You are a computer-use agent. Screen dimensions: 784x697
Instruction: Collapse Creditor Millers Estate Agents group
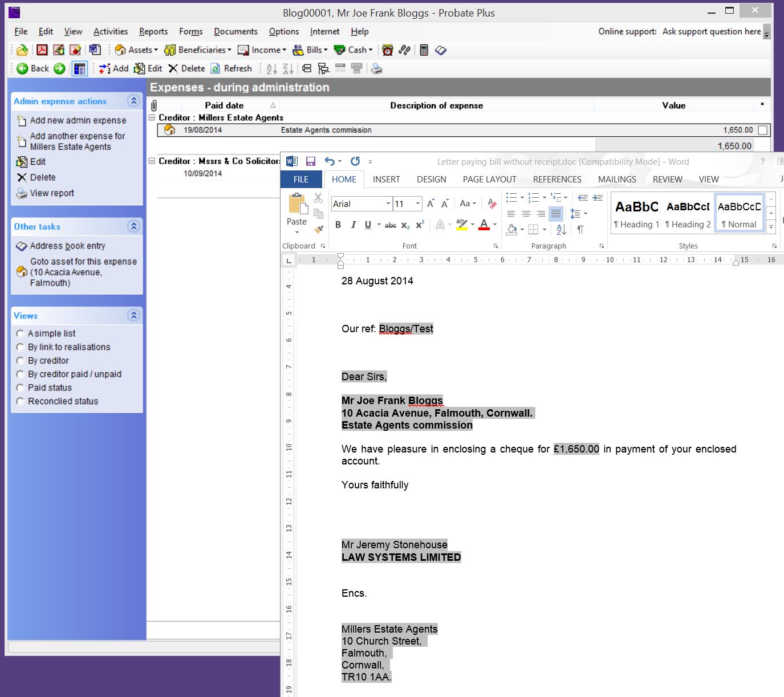coord(152,117)
